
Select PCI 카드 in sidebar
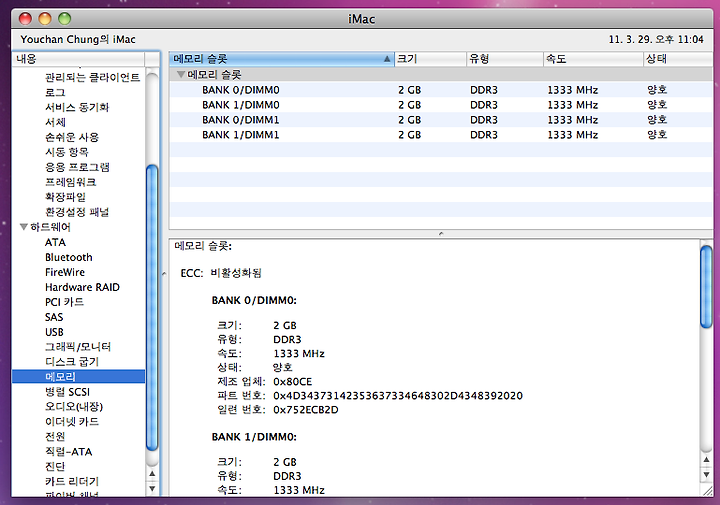coord(64,302)
